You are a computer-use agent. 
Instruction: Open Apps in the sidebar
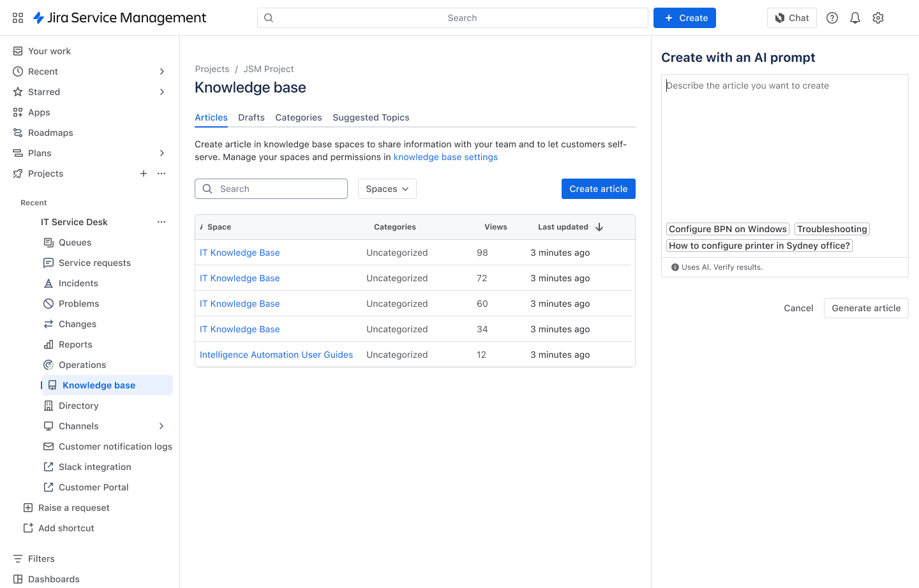click(x=39, y=112)
